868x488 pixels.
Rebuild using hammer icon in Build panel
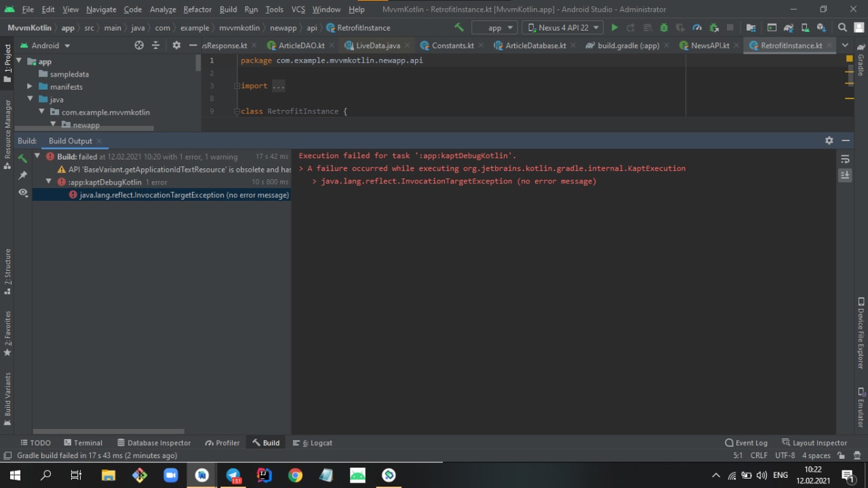(22, 158)
